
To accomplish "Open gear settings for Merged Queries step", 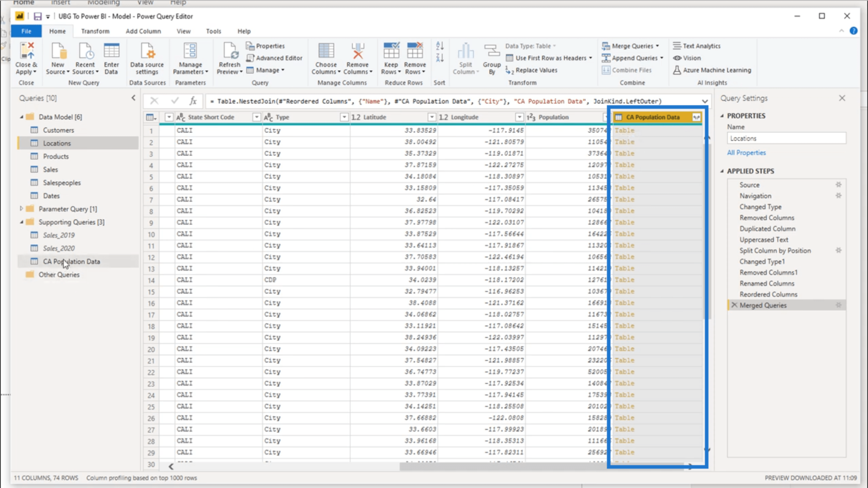I will point(839,305).
